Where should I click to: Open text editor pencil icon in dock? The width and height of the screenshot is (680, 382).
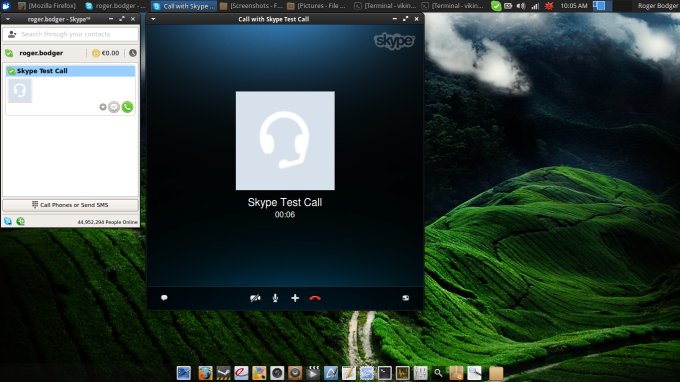click(348, 373)
